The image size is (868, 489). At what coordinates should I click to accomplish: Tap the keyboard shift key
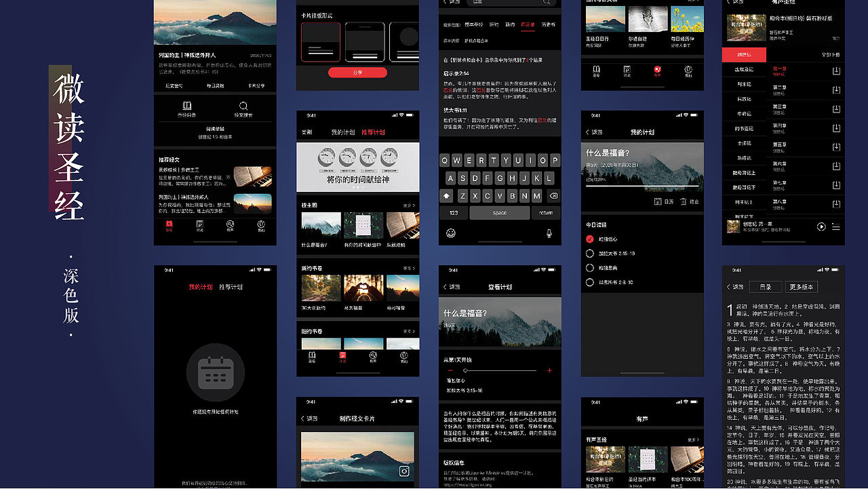tap(446, 196)
